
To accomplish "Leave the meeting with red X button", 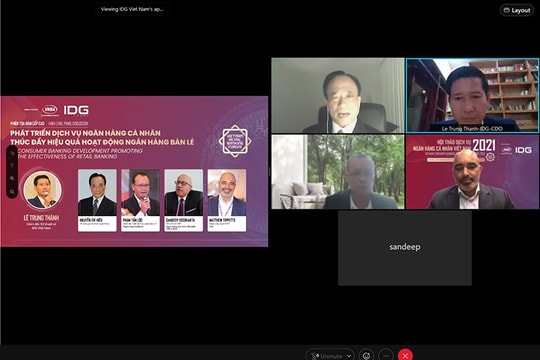I will point(405,356).
